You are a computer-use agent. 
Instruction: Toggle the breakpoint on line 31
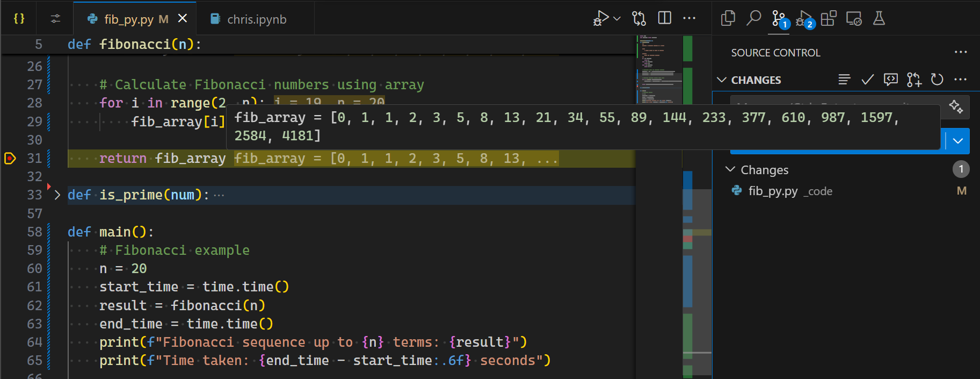pyautogui.click(x=10, y=158)
